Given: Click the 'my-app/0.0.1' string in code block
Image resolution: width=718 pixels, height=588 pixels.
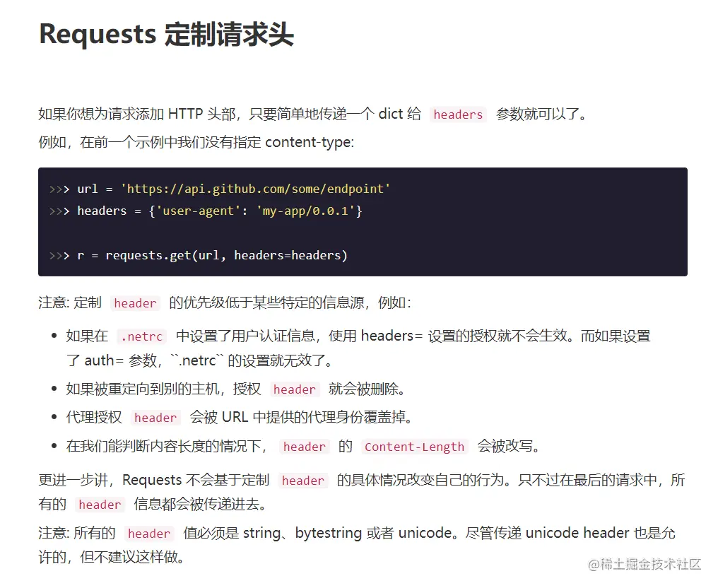Looking at the screenshot, I should click(305, 211).
